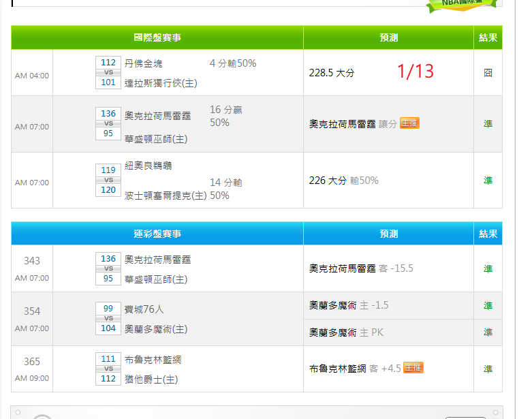The height and width of the screenshot is (419, 532).
Task: Click 奧蘭多魔術 主 -1.5 prediction
Action: (x=349, y=305)
